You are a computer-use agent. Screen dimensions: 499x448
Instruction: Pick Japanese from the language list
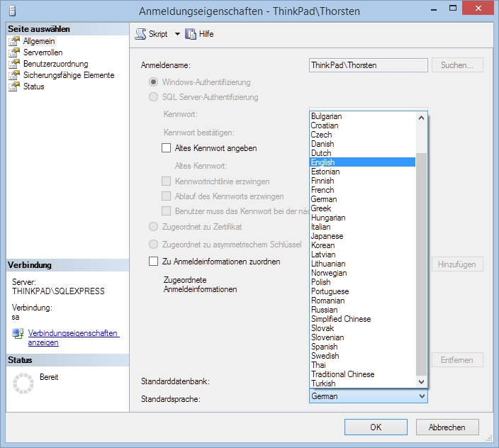tap(362, 236)
